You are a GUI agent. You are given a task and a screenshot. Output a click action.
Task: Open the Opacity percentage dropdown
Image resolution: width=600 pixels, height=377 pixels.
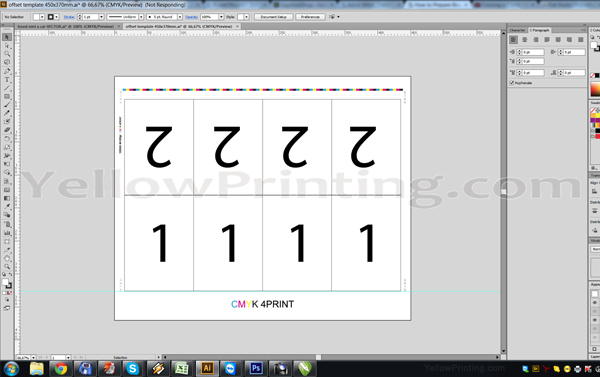221,17
